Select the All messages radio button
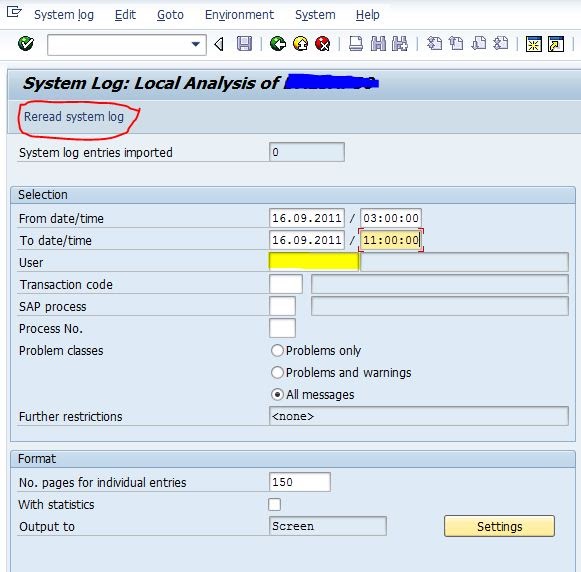 click(x=277, y=395)
